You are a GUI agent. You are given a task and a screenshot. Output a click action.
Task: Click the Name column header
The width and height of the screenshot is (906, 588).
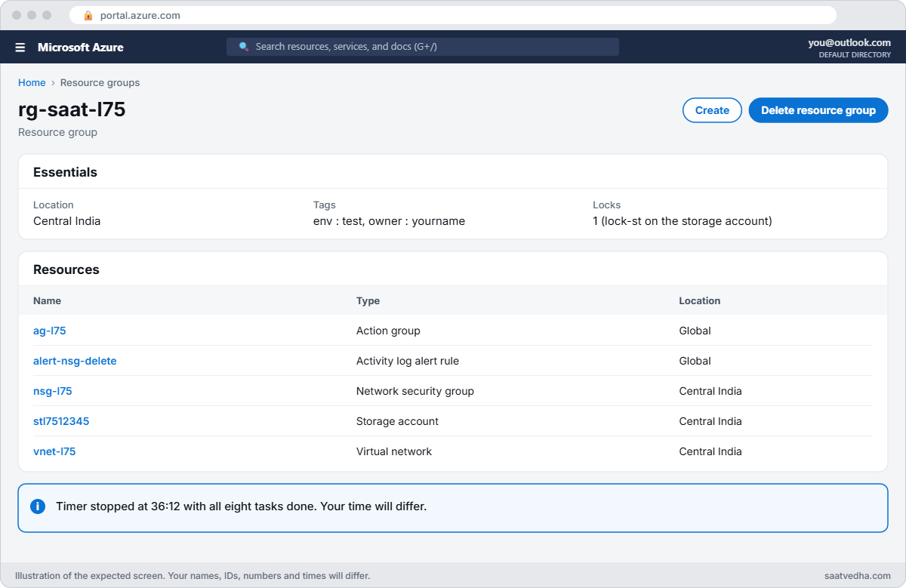47,300
